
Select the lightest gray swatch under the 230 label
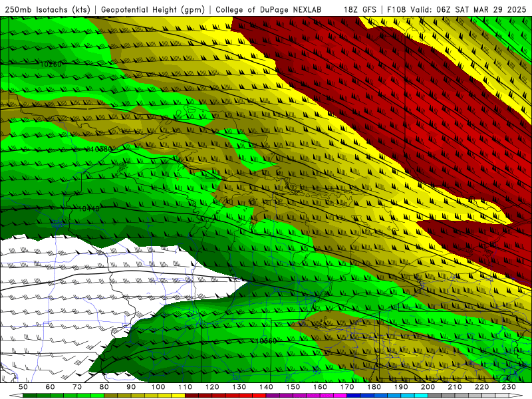point(502,396)
